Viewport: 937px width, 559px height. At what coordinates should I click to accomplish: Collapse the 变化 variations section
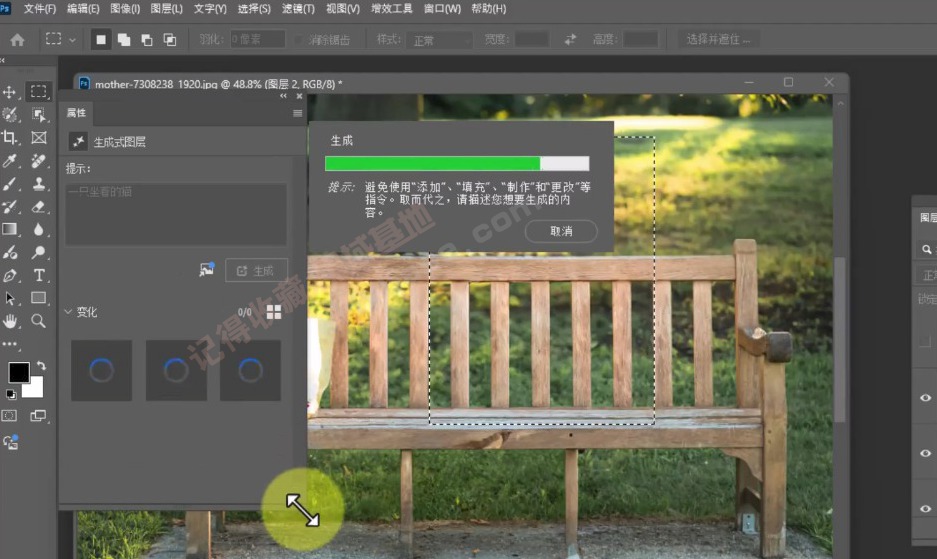(x=68, y=311)
